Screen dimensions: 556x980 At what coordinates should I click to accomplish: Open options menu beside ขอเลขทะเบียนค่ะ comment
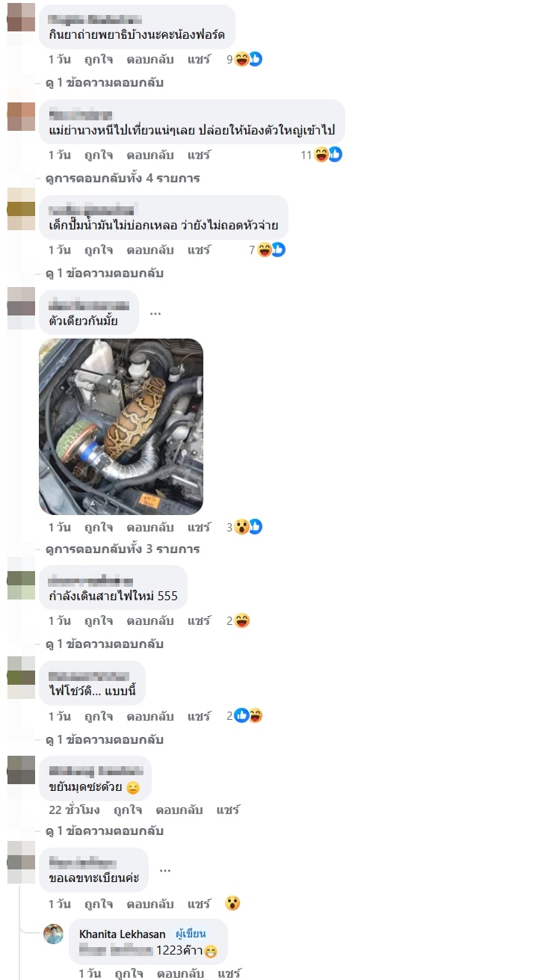click(165, 871)
